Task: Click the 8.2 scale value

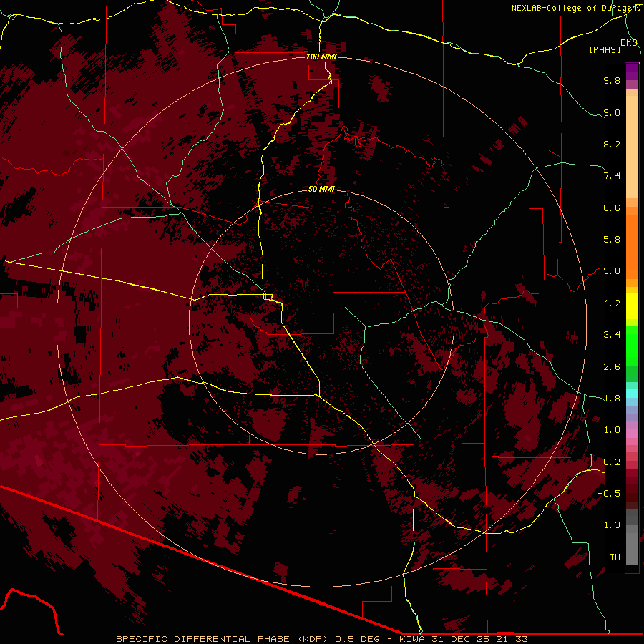Action: (612, 144)
